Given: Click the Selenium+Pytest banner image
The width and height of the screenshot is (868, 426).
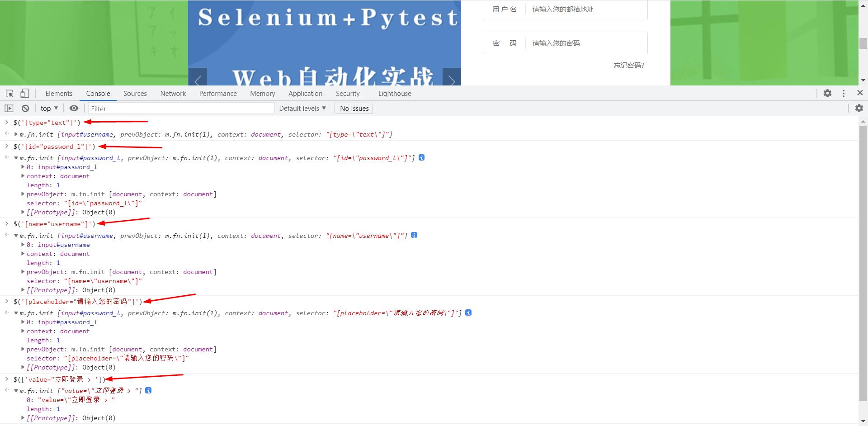Looking at the screenshot, I should (325, 43).
